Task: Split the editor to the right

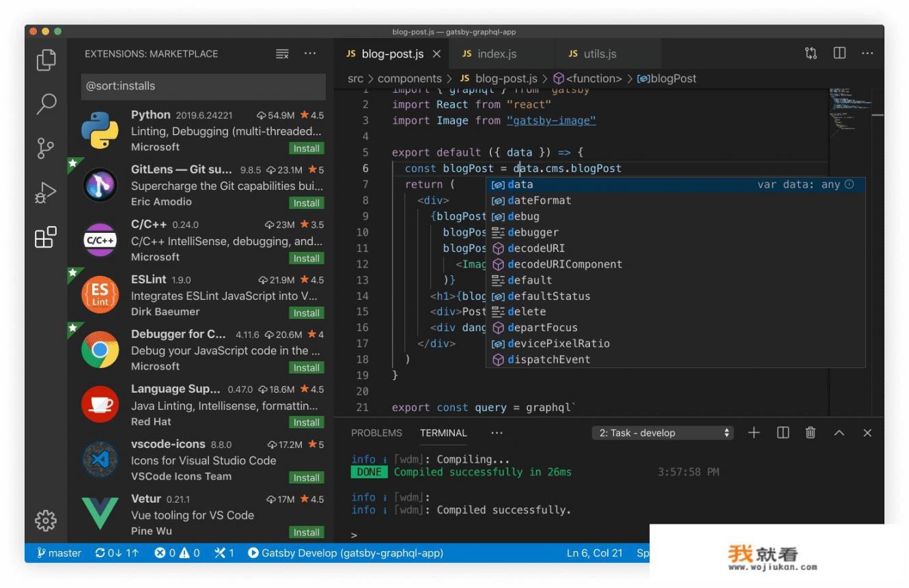Action: coord(840,53)
